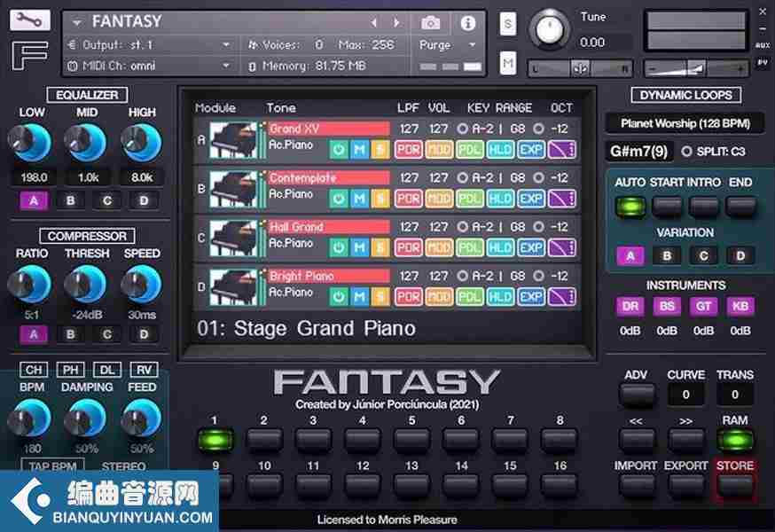The height and width of the screenshot is (532, 775).
Task: Open the Purge dropdown menu
Action: (x=447, y=45)
